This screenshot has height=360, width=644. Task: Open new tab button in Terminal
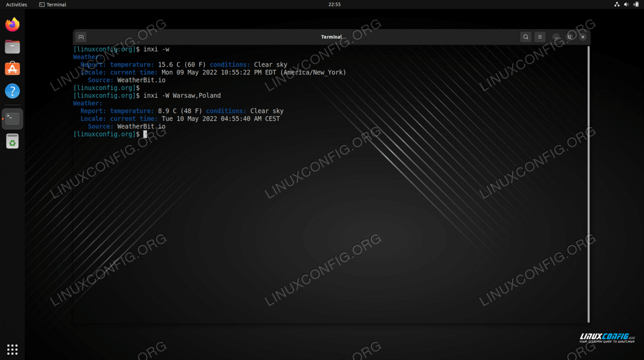pyautogui.click(x=81, y=37)
